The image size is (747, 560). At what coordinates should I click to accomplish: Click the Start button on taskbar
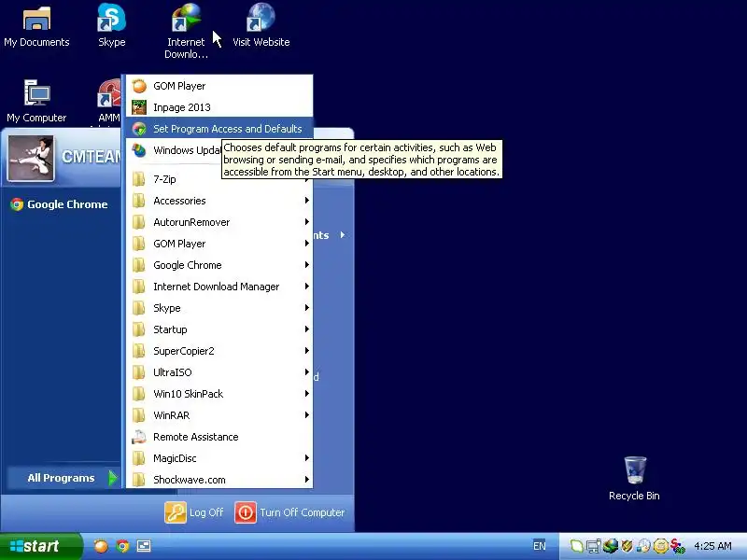(41, 546)
